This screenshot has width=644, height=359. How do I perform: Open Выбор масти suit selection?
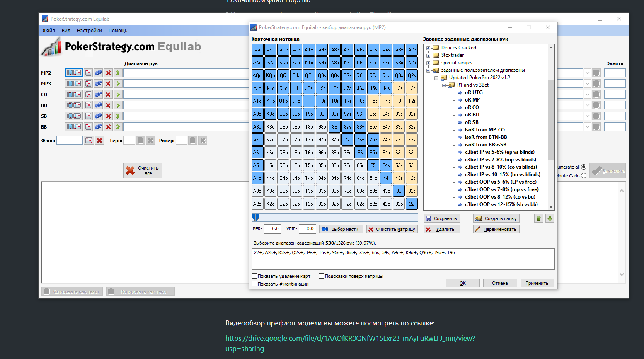coord(341,229)
